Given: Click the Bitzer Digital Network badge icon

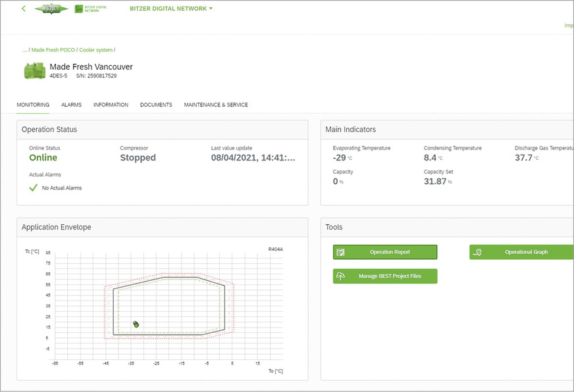Looking at the screenshot, I should pyautogui.click(x=80, y=9).
